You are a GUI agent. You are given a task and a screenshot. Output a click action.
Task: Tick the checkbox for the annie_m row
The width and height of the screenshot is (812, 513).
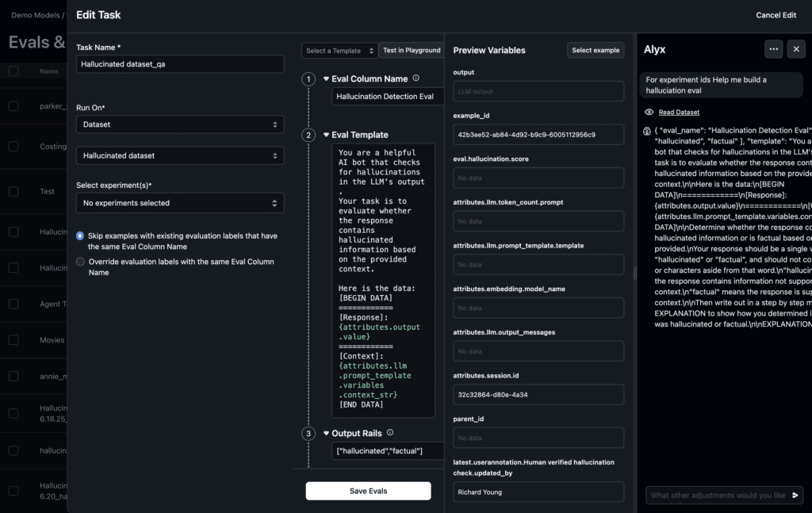[x=13, y=377]
